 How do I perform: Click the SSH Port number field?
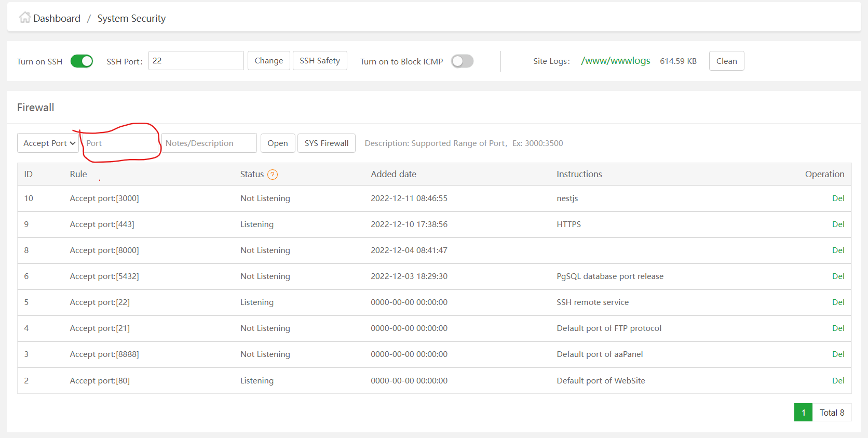196,61
